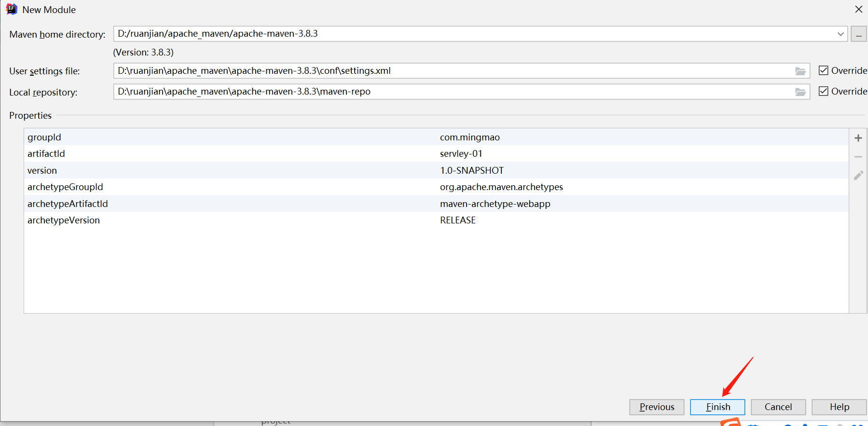Select the groupId property row
The image size is (868, 426).
click(436, 137)
